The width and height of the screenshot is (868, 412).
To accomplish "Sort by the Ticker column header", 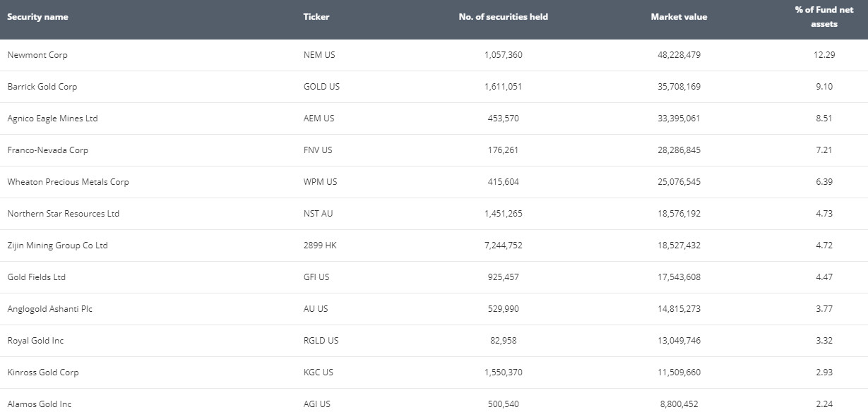I will (x=316, y=17).
